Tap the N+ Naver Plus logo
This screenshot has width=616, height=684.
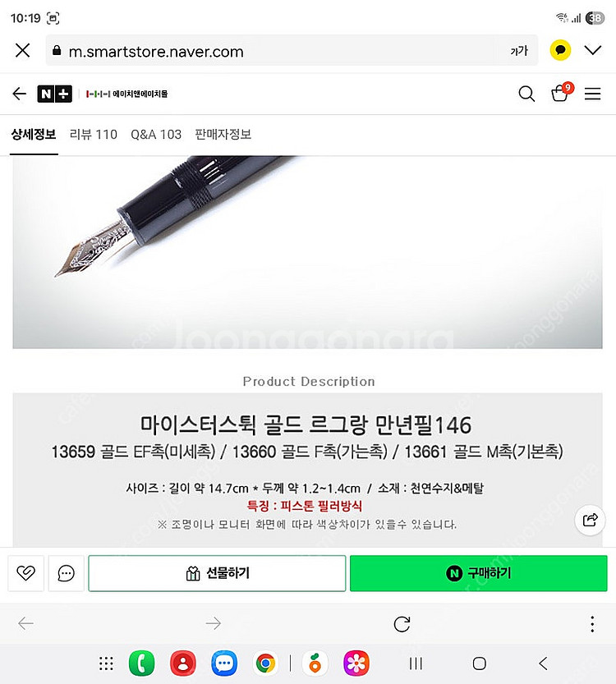click(54, 94)
